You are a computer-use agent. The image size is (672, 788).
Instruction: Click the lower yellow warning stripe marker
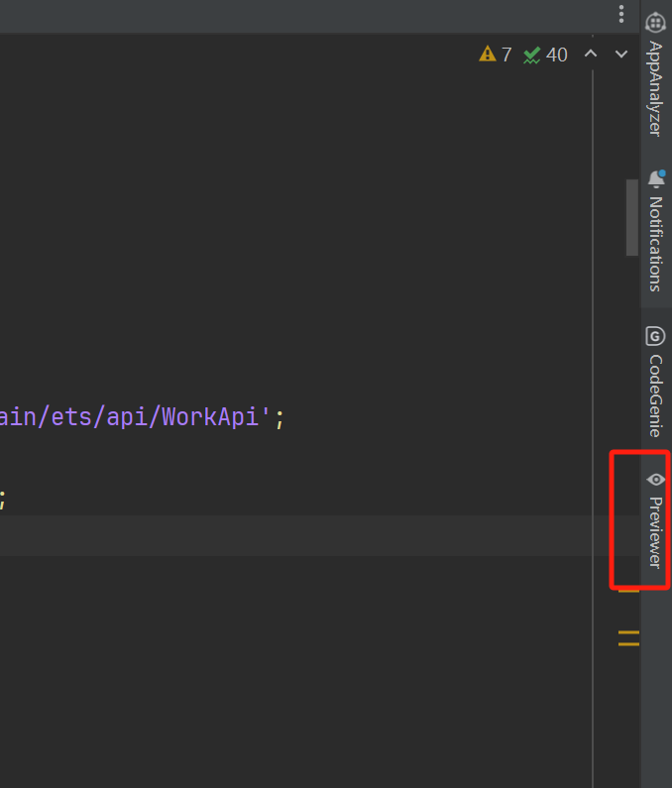pyautogui.click(x=628, y=637)
